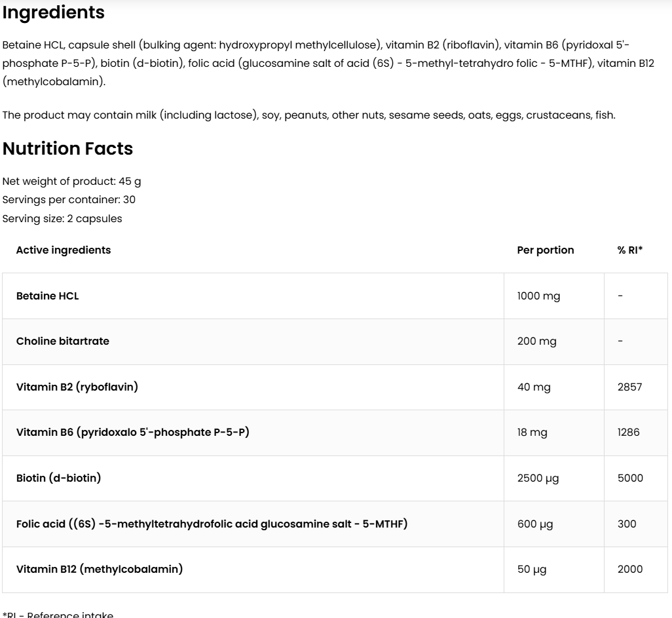Image resolution: width=672 pixels, height=618 pixels.
Task: Click the Ingredients heading
Action: tap(54, 12)
